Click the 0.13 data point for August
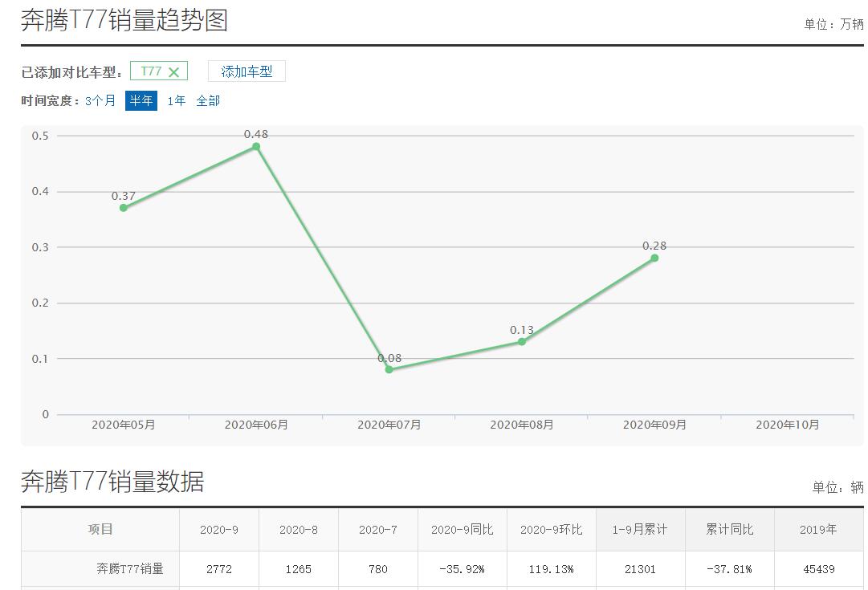This screenshot has height=590, width=868. pos(521,341)
